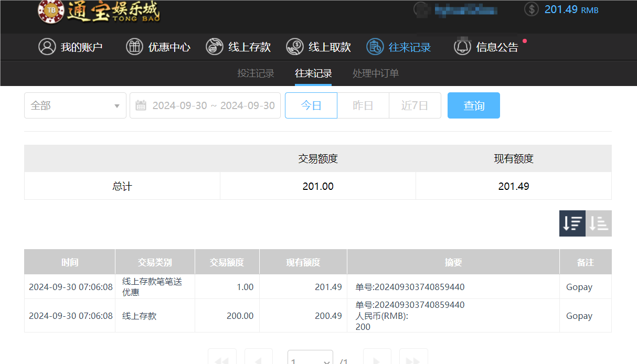Expand the date range picker field

coord(210,105)
